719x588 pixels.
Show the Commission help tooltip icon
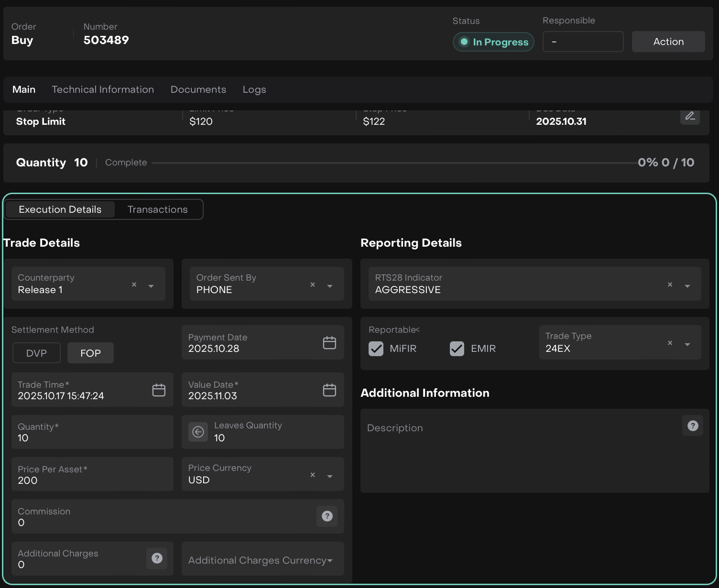[x=327, y=516]
